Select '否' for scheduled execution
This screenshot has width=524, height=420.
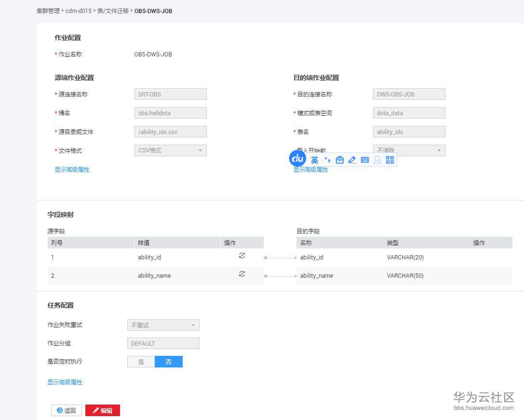169,362
